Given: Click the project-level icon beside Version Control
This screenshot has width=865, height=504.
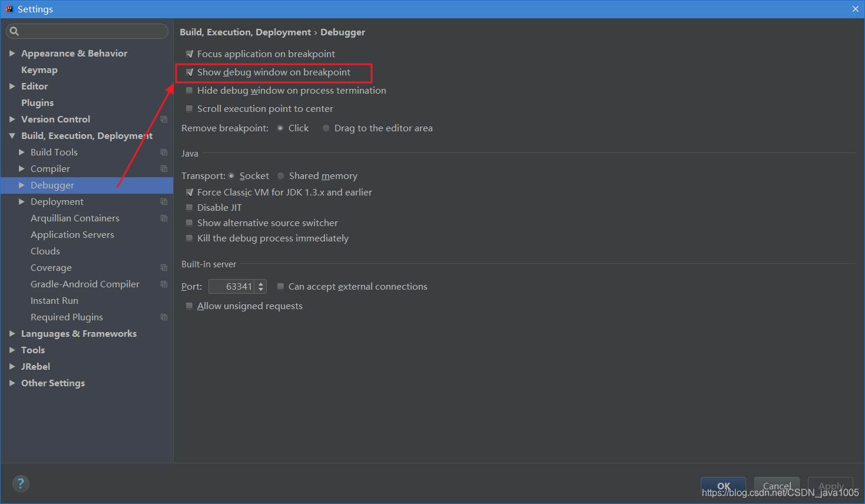Looking at the screenshot, I should [x=164, y=120].
